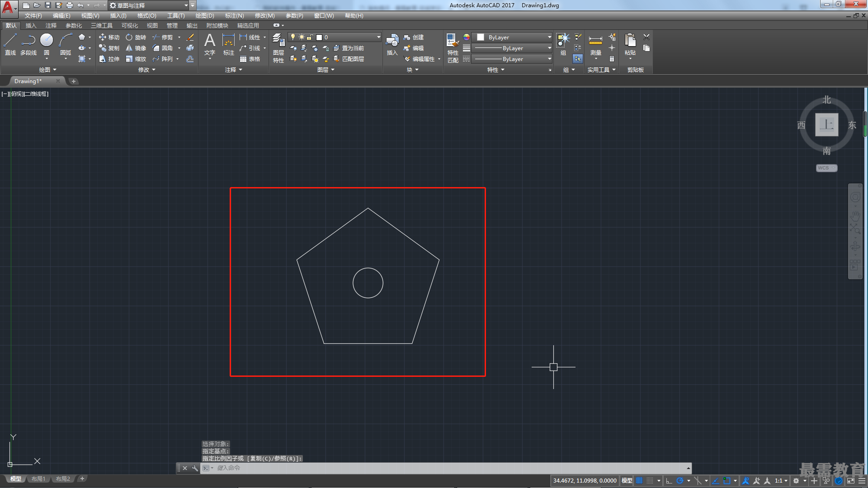Switch to the 参数化 ribbon tab
Image resolution: width=868 pixels, height=488 pixels.
click(x=74, y=26)
